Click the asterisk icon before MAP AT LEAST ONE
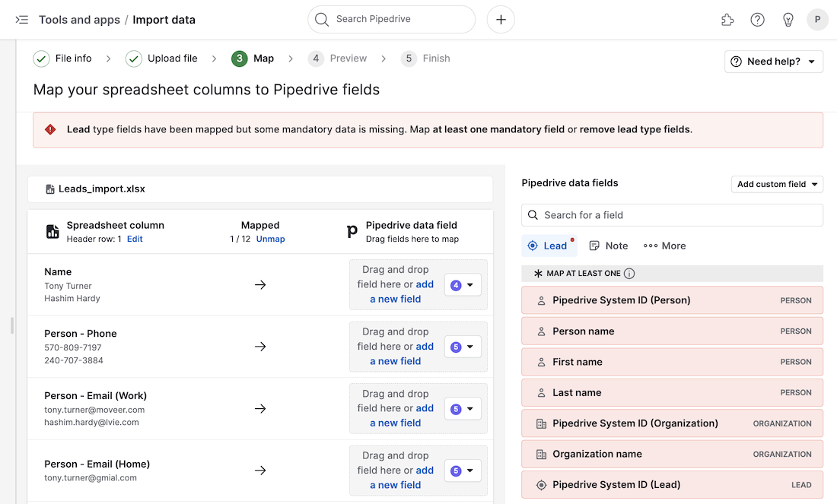Viewport: 837px width, 504px height. click(538, 274)
